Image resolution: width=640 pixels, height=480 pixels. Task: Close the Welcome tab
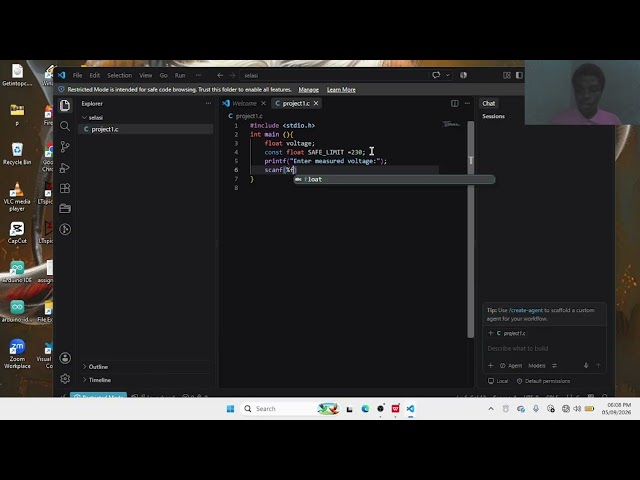pyautogui.click(x=263, y=103)
